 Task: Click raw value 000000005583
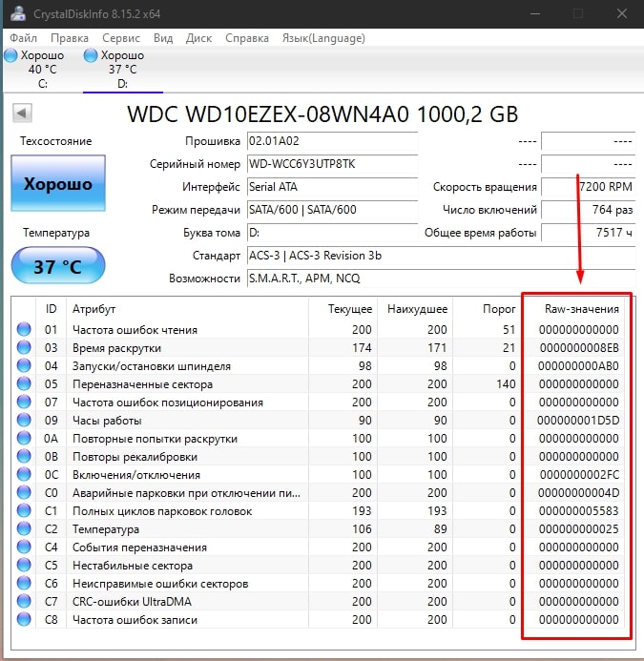coord(578,511)
